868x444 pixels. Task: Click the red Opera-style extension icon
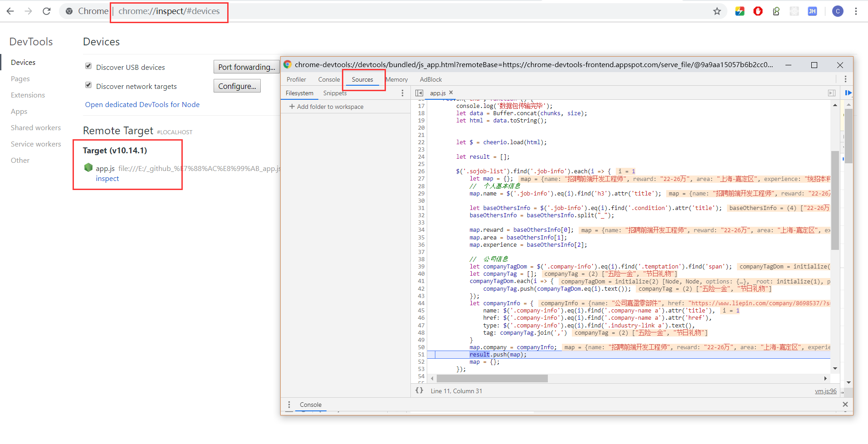pyautogui.click(x=758, y=11)
